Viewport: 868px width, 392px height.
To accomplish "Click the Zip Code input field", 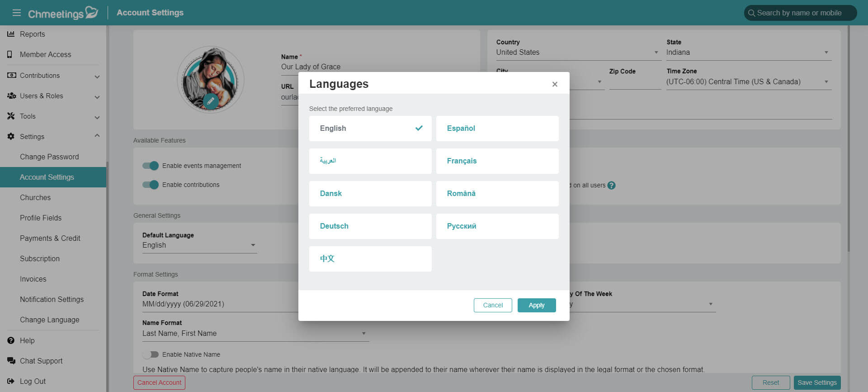I will pos(635,82).
